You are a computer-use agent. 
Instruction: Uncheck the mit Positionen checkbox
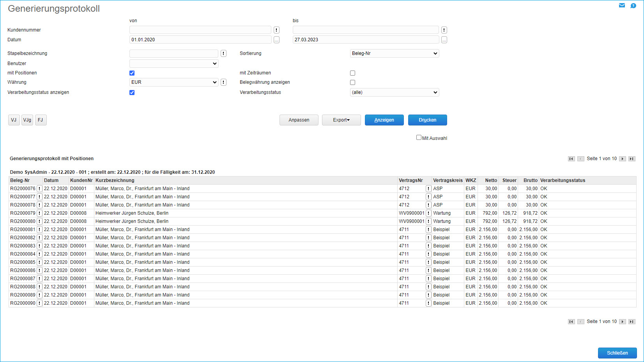pyautogui.click(x=132, y=73)
